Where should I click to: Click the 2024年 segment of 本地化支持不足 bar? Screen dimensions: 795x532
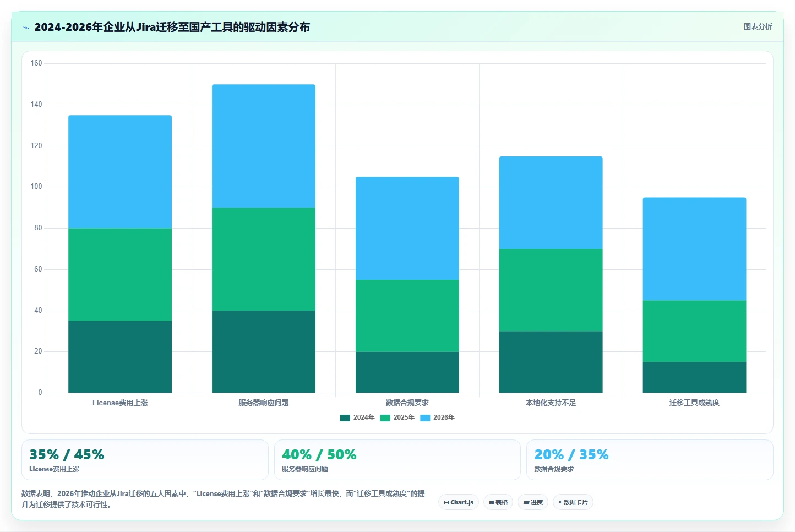coord(551,362)
